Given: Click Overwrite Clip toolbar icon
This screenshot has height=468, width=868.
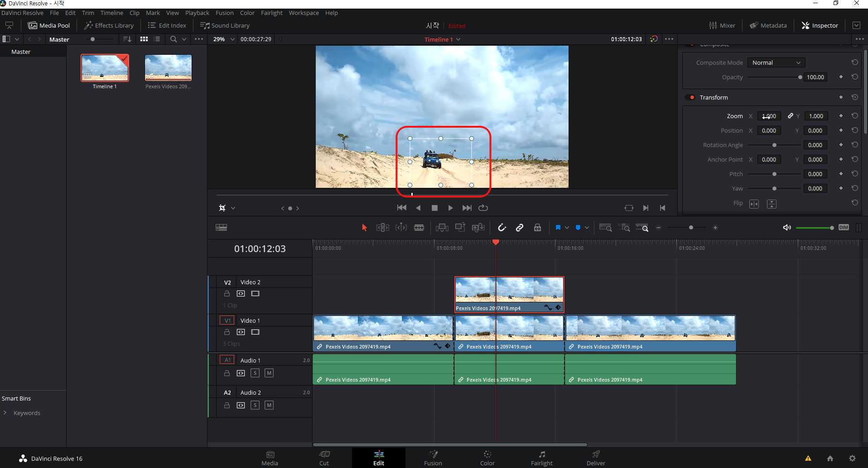Looking at the screenshot, I should click(x=460, y=227).
